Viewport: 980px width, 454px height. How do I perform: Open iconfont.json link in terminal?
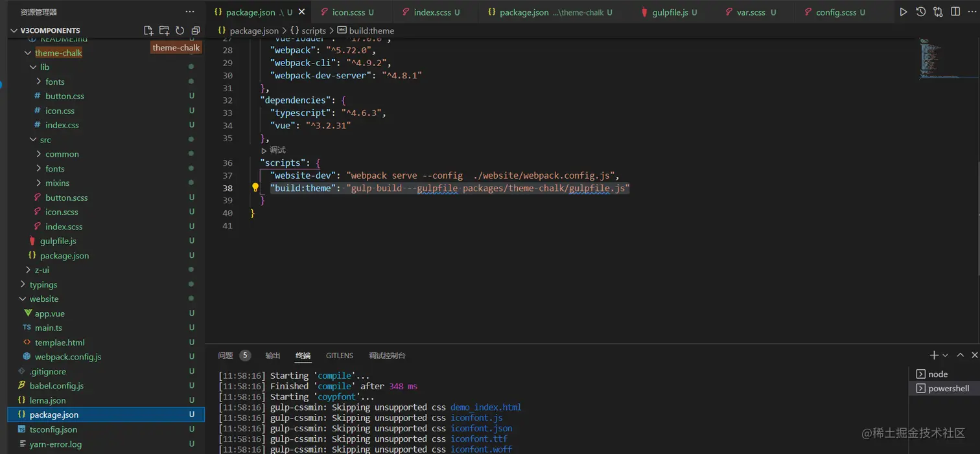pyautogui.click(x=481, y=428)
